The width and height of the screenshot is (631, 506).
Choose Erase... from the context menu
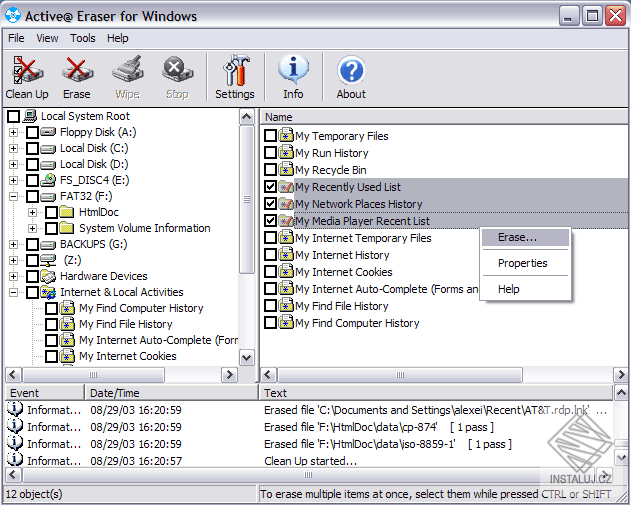pyautogui.click(x=526, y=238)
